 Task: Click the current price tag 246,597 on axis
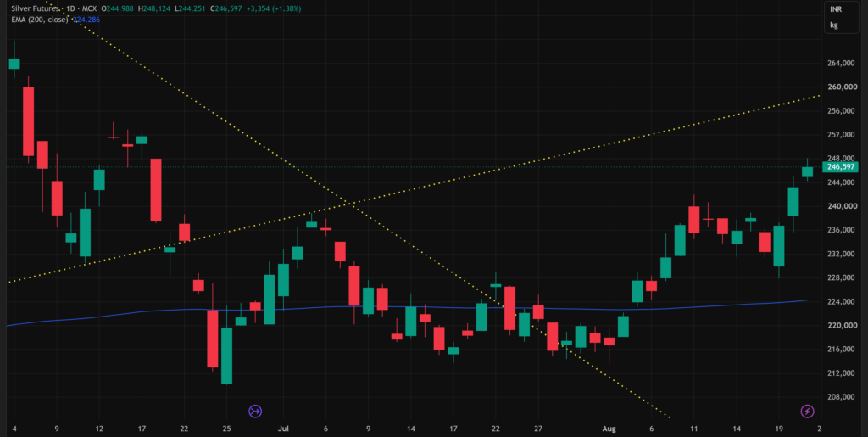pyautogui.click(x=840, y=166)
